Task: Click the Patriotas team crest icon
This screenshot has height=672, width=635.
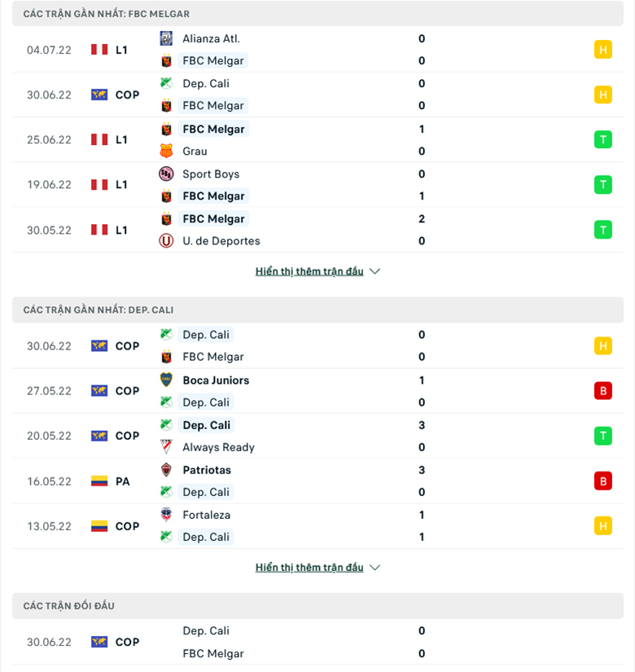Action: coord(166,470)
